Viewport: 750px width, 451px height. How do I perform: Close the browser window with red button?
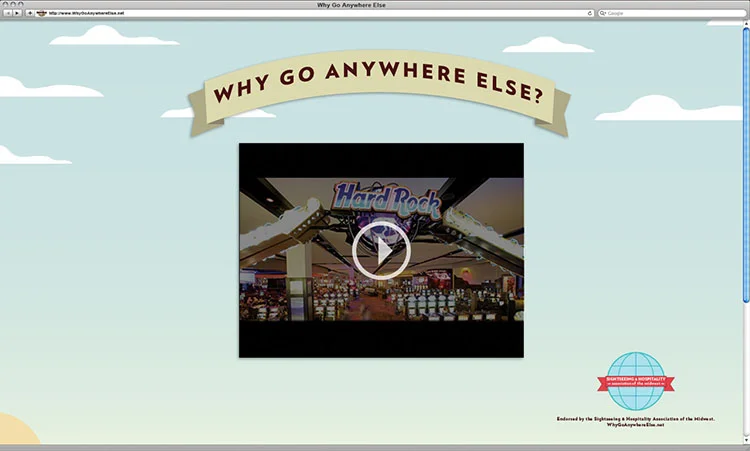coord(6,4)
